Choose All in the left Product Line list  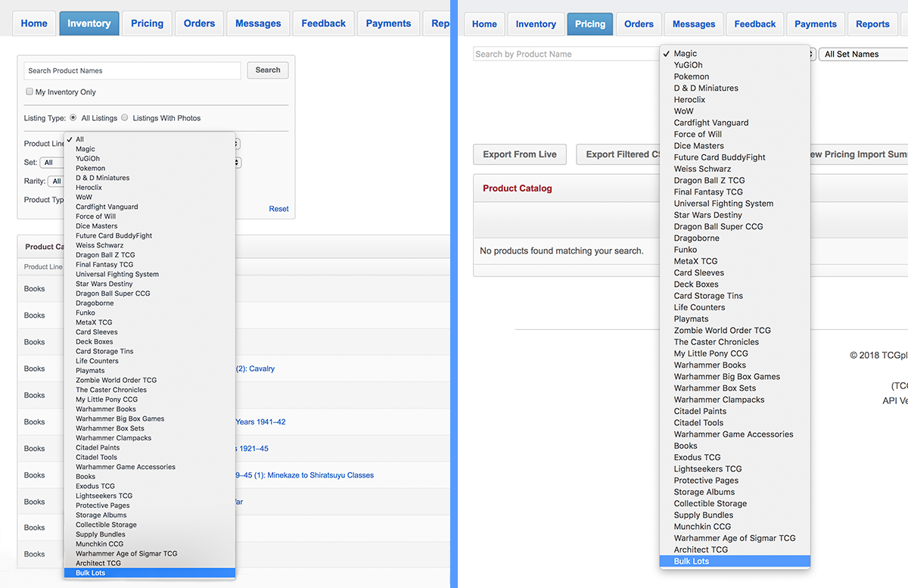click(x=150, y=139)
